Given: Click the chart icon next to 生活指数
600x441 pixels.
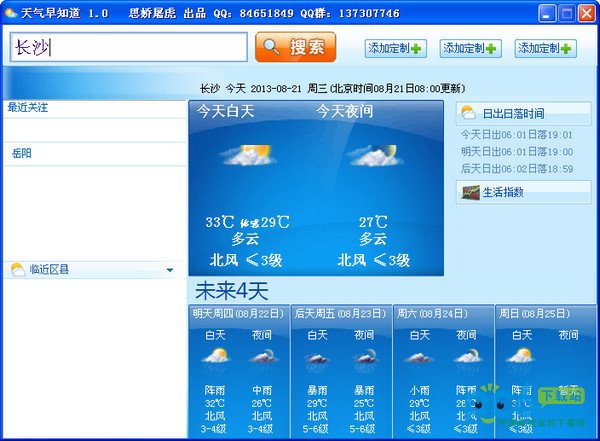Looking at the screenshot, I should (470, 192).
